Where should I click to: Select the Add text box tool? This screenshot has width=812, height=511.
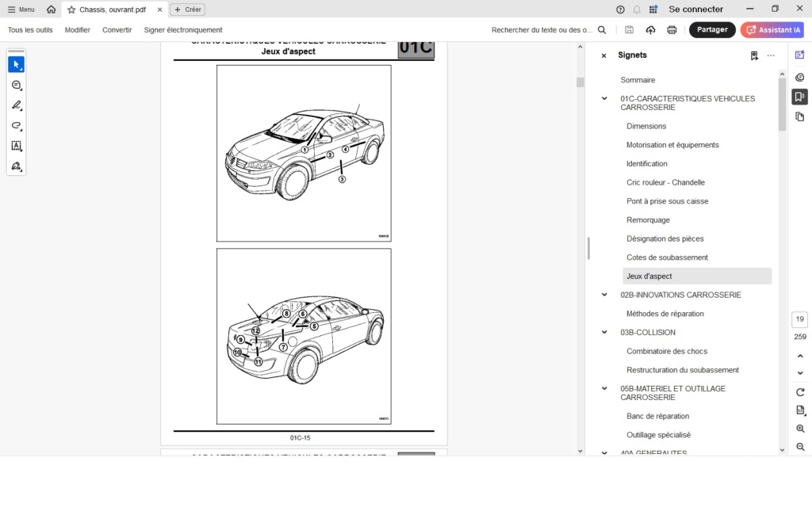(x=16, y=146)
